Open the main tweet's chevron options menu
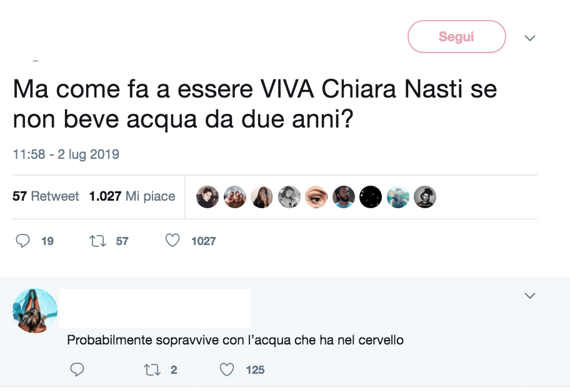This screenshot has height=392, width=570. point(530,38)
